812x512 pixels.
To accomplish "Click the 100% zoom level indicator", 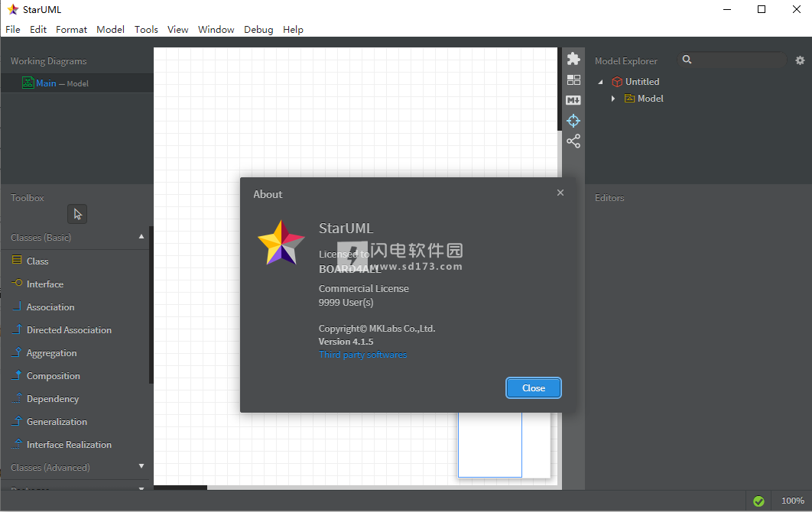I will (792, 501).
